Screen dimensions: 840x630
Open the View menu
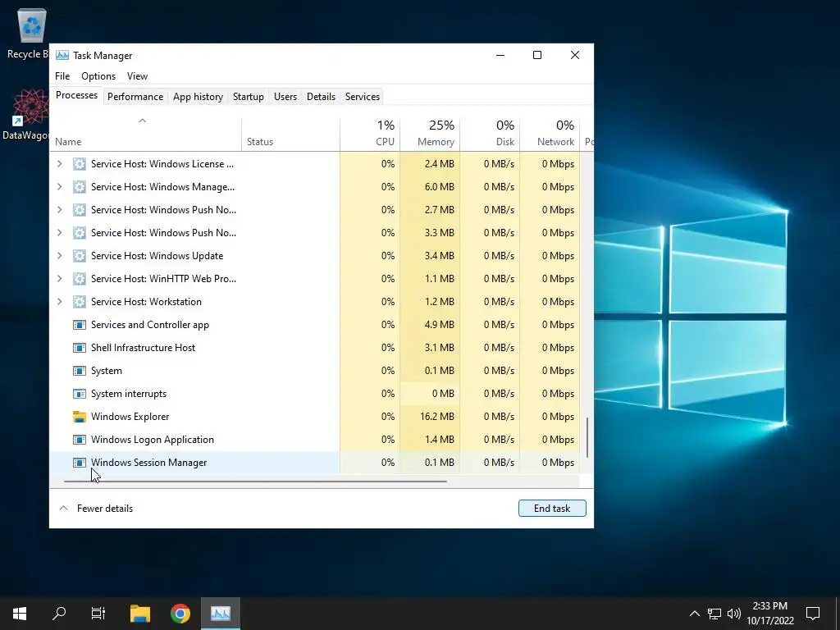137,76
